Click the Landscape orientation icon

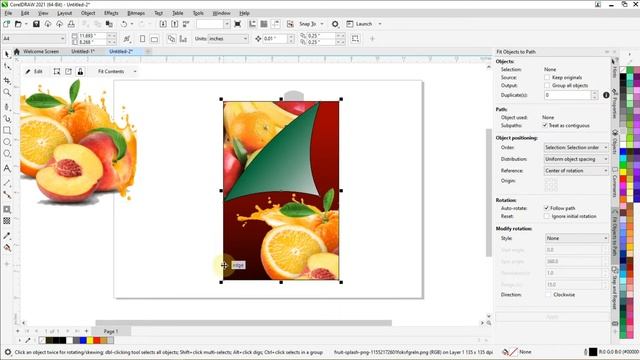pos(154,39)
